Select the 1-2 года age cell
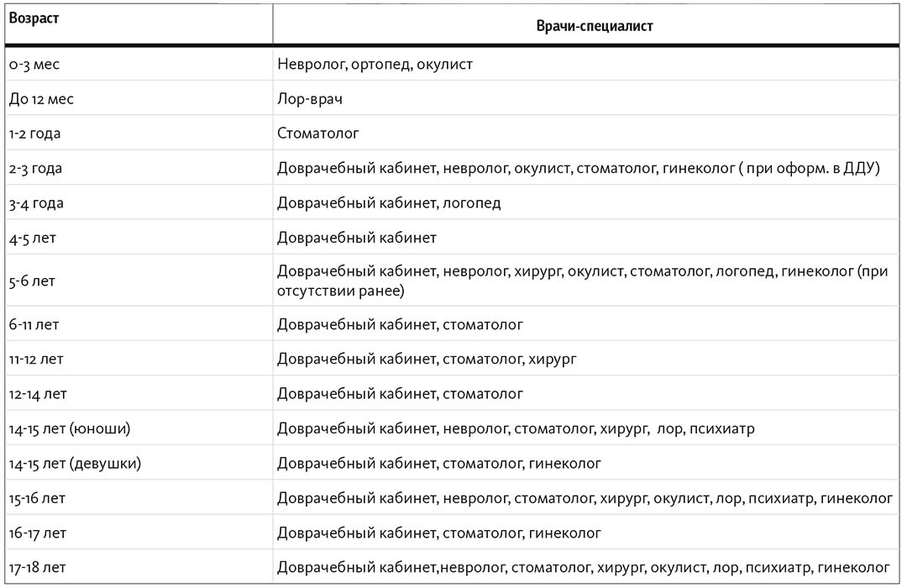The height and width of the screenshot is (588, 907). point(139,133)
